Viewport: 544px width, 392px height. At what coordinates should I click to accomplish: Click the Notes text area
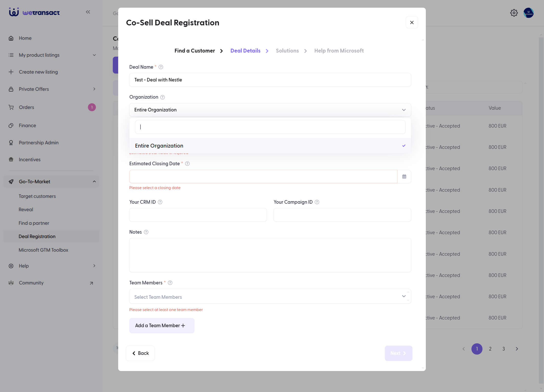270,255
